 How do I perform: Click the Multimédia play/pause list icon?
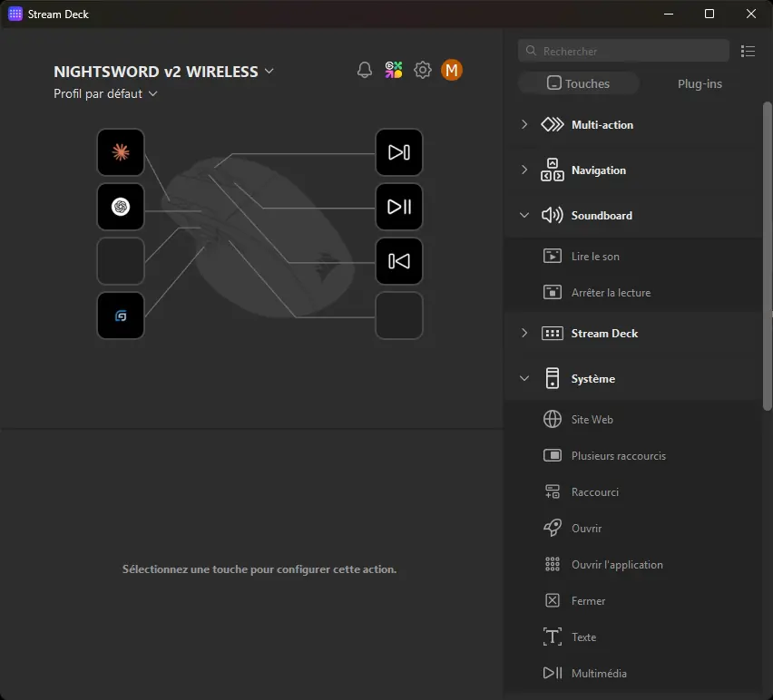553,673
